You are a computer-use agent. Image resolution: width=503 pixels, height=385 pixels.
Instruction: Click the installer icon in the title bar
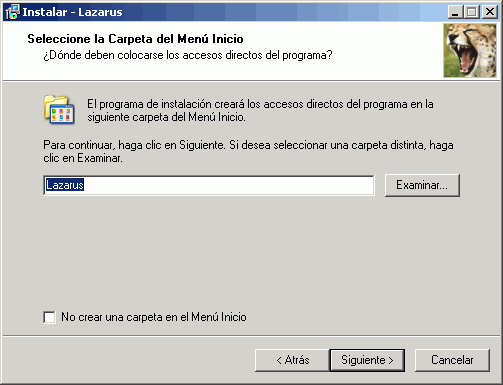click(12, 12)
